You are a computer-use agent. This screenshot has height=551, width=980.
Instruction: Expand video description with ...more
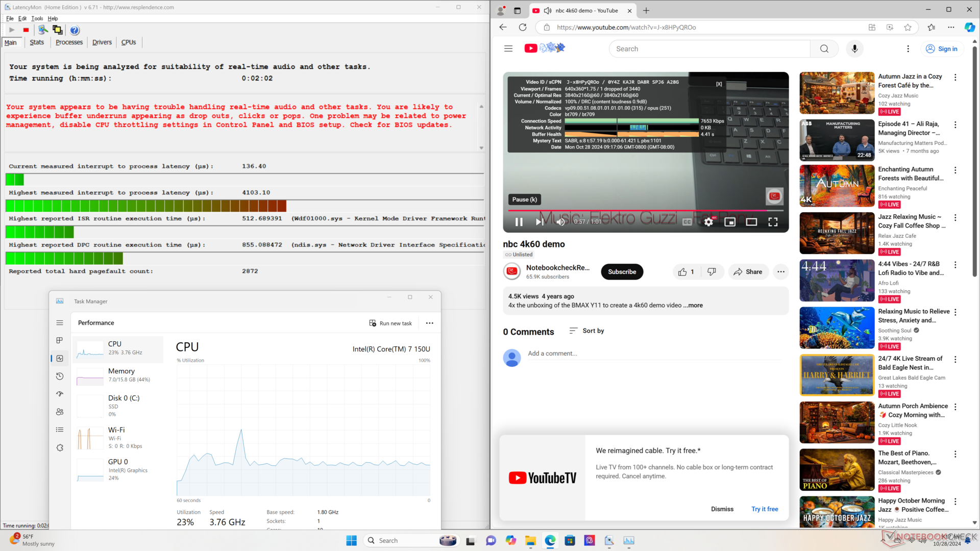pos(694,306)
